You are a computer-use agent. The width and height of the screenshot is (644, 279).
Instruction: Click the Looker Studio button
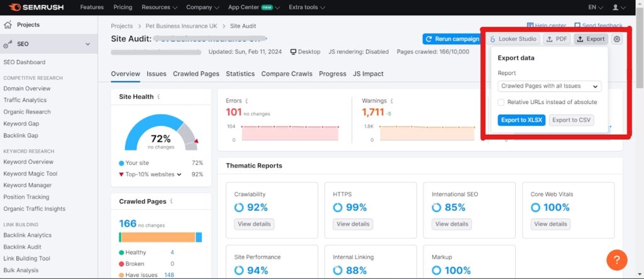(514, 39)
